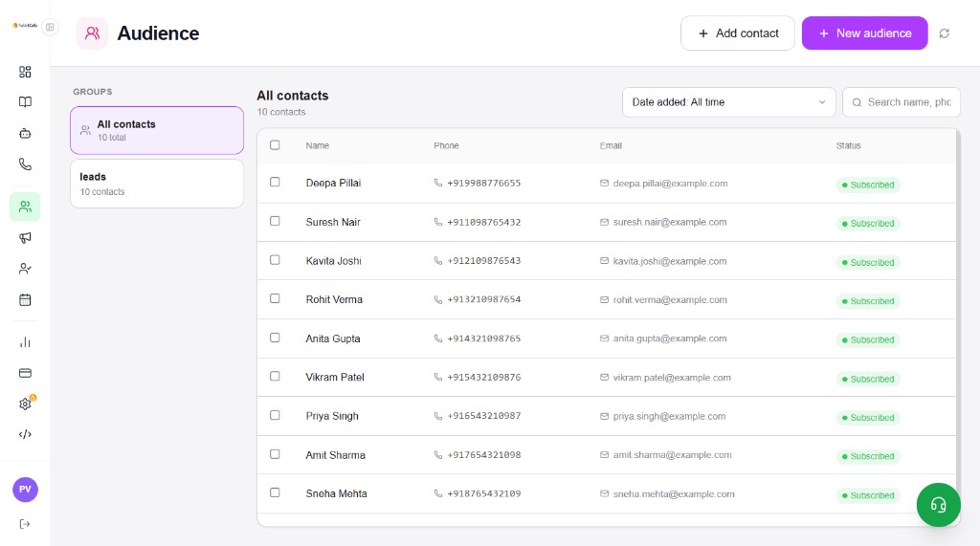Check the box for Anita Gupta
This screenshot has width=980, height=546.
click(275, 338)
